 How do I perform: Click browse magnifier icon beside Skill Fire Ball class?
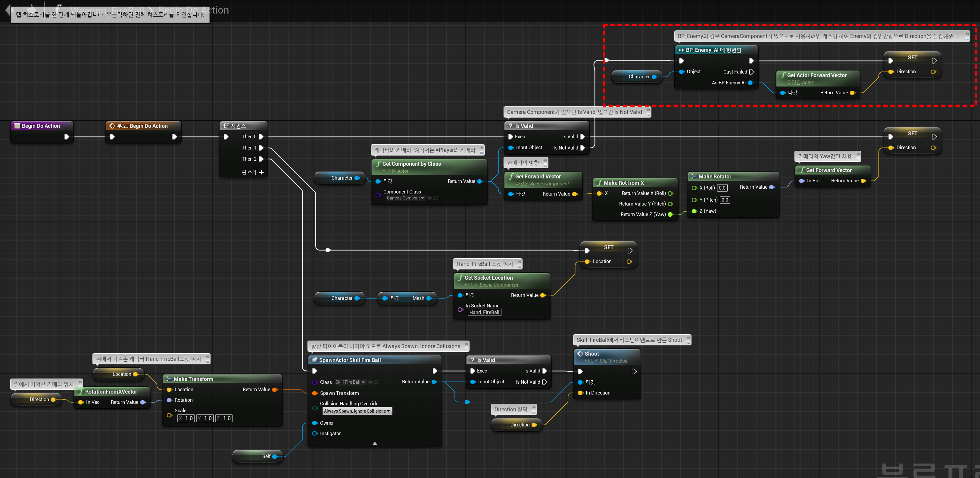pyautogui.click(x=376, y=382)
